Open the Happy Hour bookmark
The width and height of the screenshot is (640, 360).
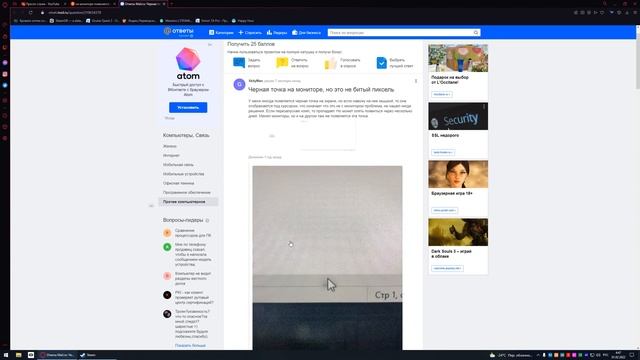coord(242,20)
